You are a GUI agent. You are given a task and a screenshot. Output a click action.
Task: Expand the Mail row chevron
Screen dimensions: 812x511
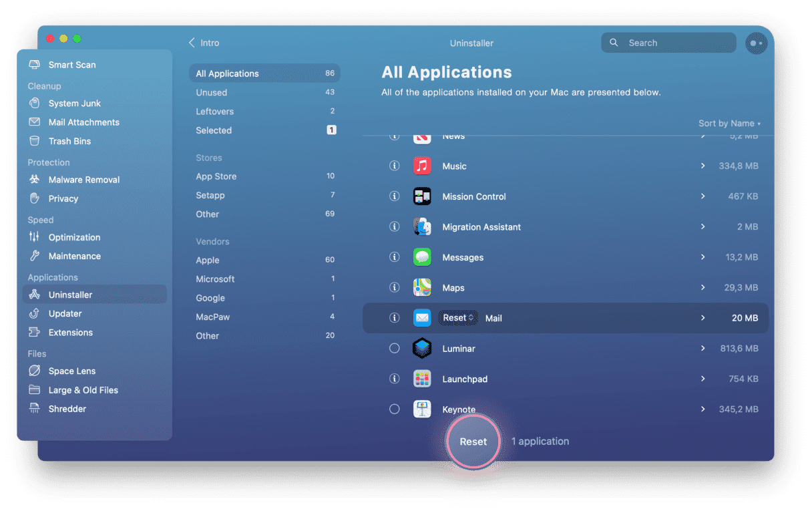click(x=702, y=318)
